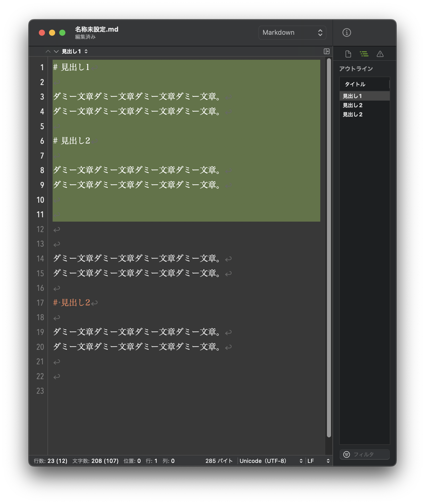Click the 位置: 0 status entry
The image size is (425, 504).
pyautogui.click(x=132, y=461)
